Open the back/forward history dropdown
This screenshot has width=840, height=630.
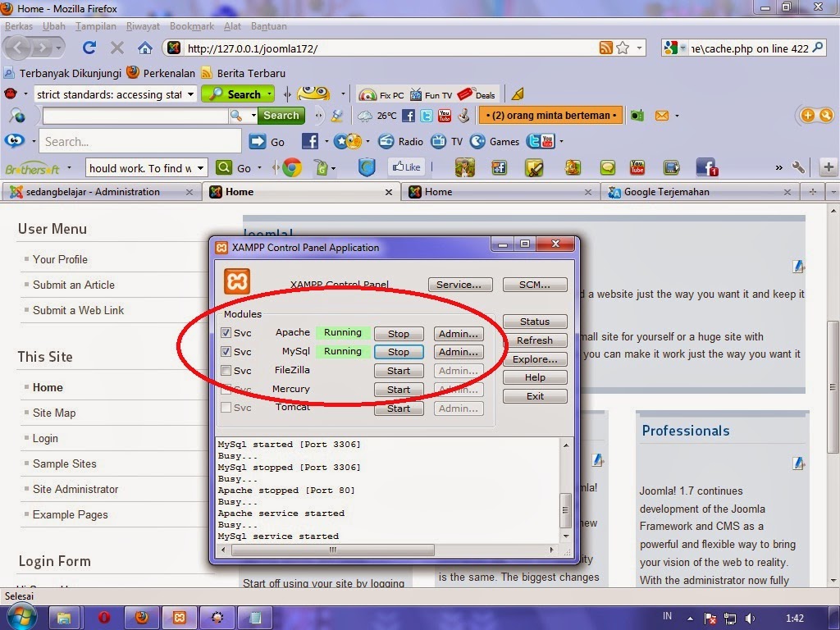pos(58,48)
